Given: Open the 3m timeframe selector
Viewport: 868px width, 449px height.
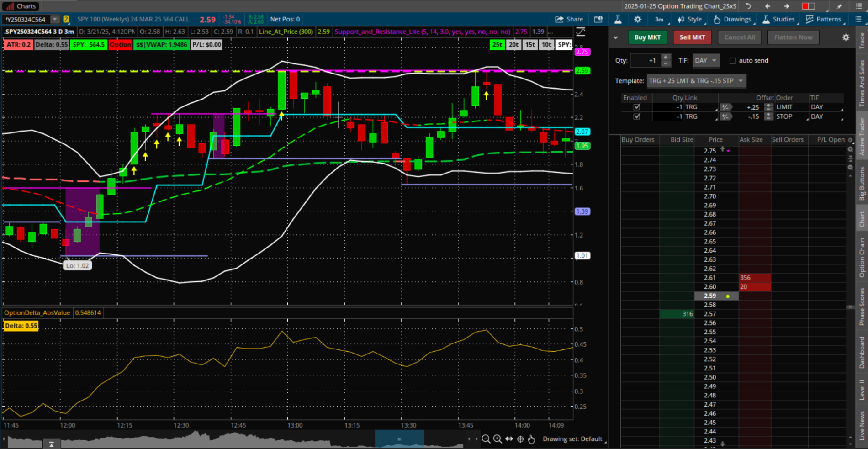Looking at the screenshot, I should click(x=659, y=19).
